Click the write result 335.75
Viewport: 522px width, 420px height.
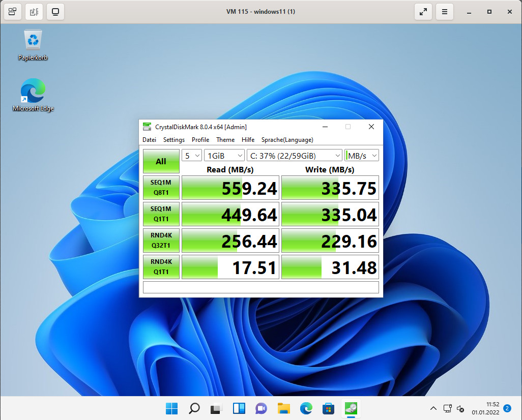pos(330,188)
